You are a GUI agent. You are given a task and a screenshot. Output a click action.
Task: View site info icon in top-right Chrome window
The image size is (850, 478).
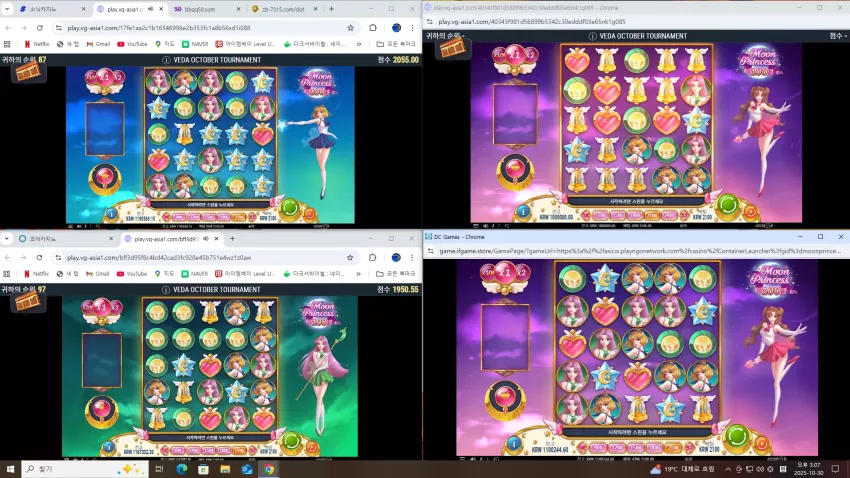[430, 22]
